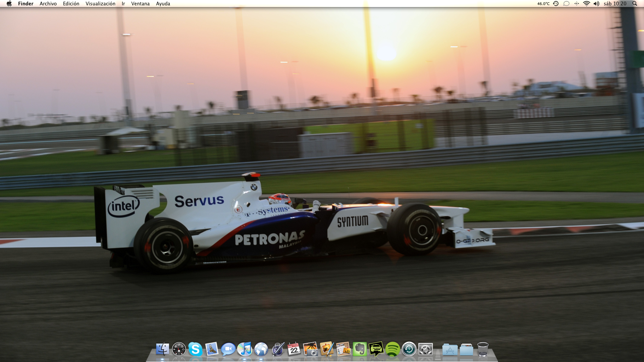This screenshot has height=362, width=644.
Task: Open iCal calendar showing 22
Action: click(x=294, y=349)
